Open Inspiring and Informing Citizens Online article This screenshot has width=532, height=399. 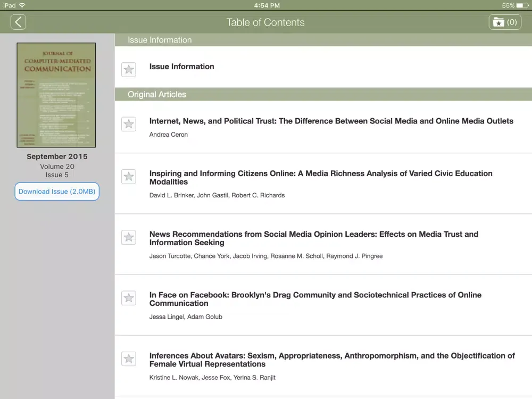pos(321,178)
